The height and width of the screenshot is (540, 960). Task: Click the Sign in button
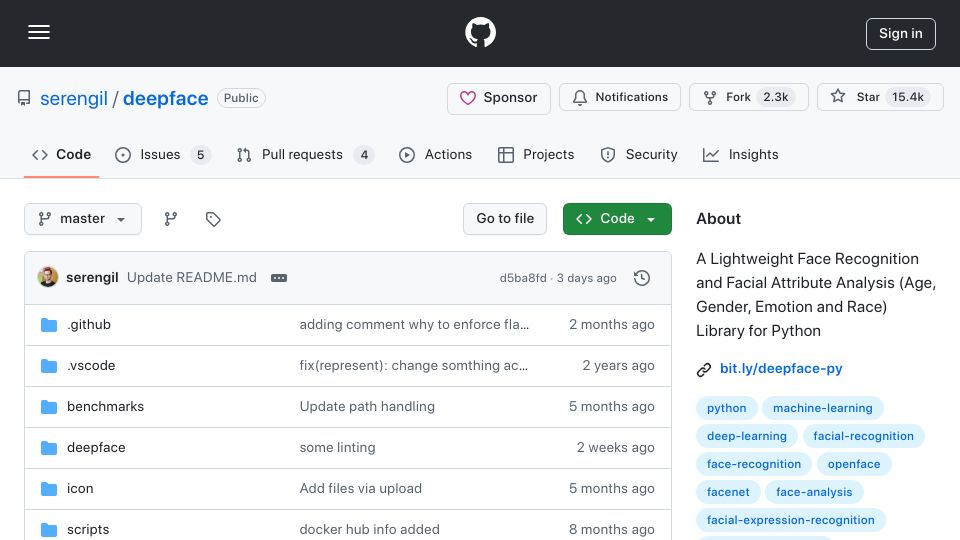(901, 34)
